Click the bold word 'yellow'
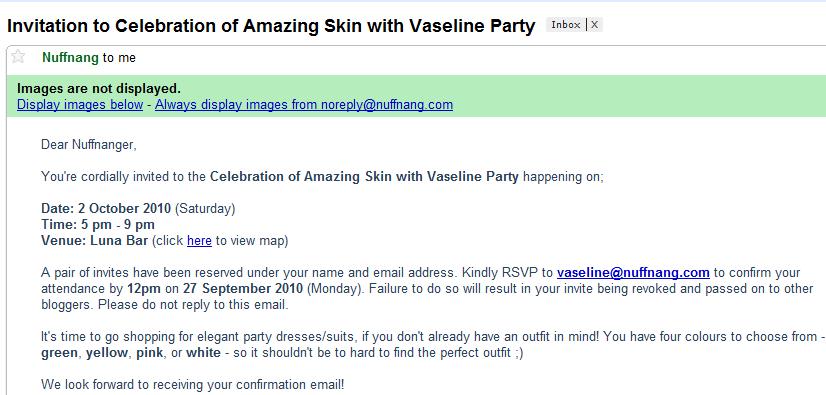 [x=107, y=353]
